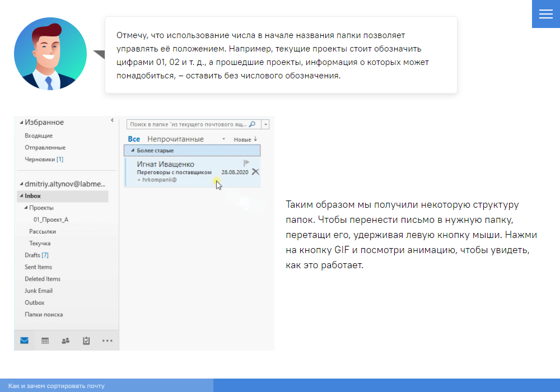The image size is (560, 392).
Task: Open the People contacts icon
Action: click(66, 340)
